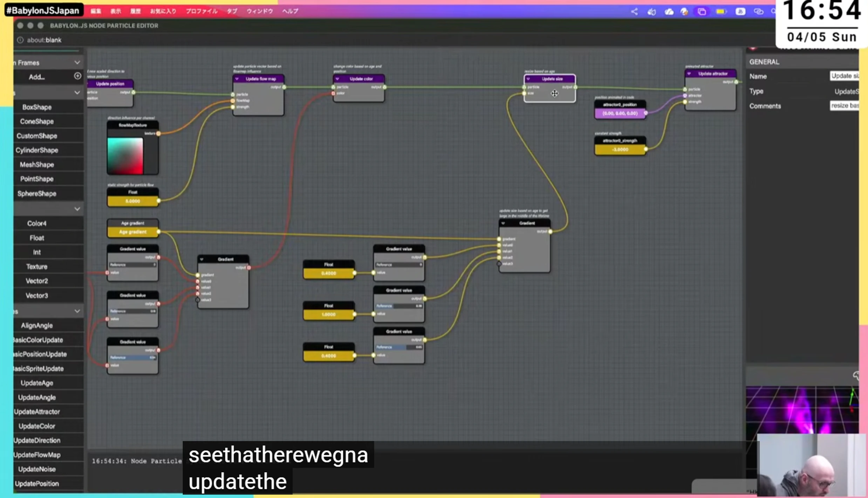The height and width of the screenshot is (498, 868).
Task: Click the Name input field in General
Action: (x=844, y=76)
